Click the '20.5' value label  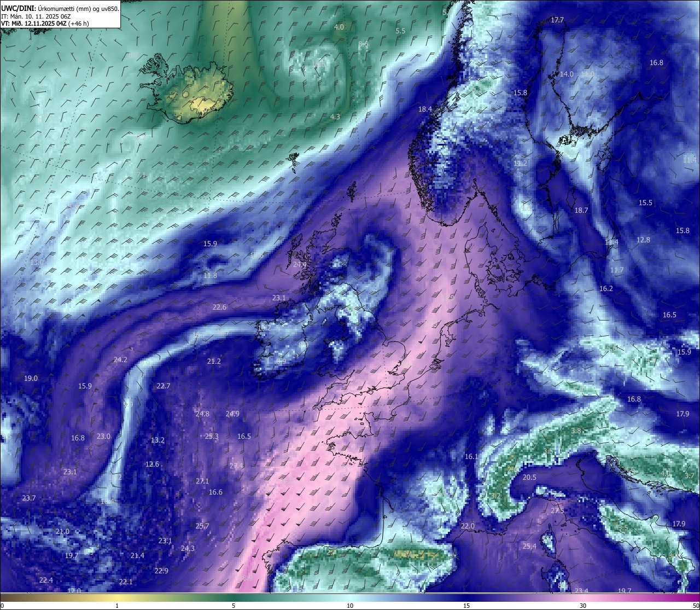[x=529, y=478]
